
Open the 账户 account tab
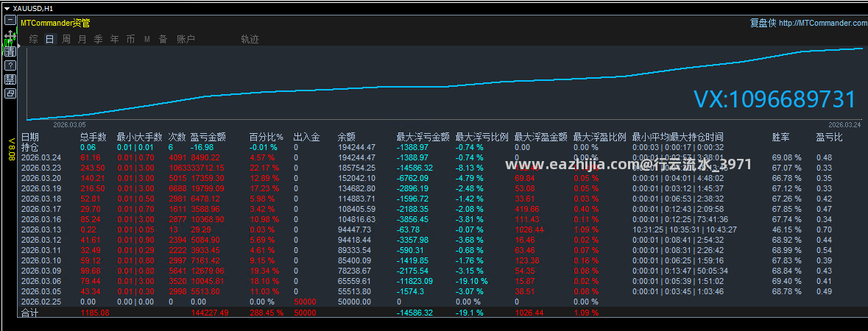pos(186,39)
